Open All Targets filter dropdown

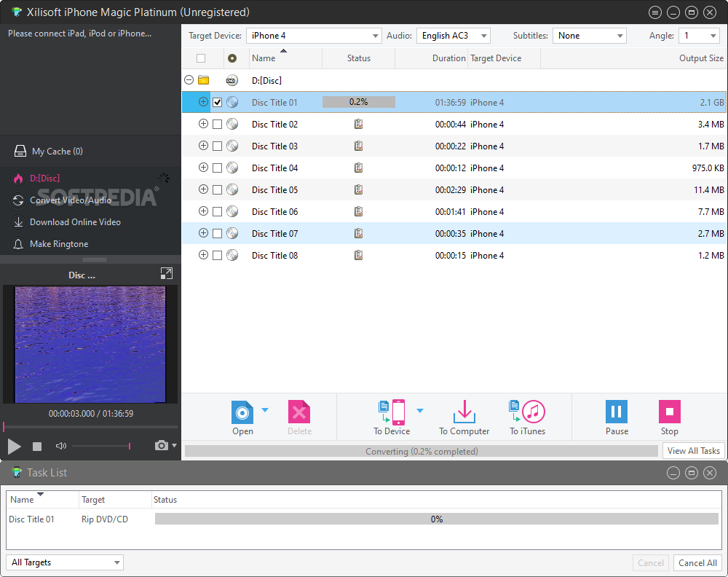65,562
